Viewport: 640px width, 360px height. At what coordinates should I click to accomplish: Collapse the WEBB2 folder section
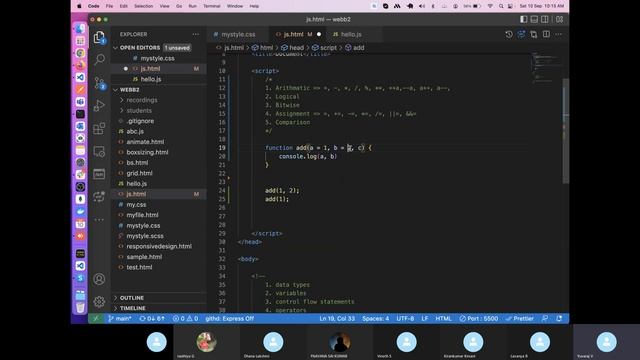point(116,89)
